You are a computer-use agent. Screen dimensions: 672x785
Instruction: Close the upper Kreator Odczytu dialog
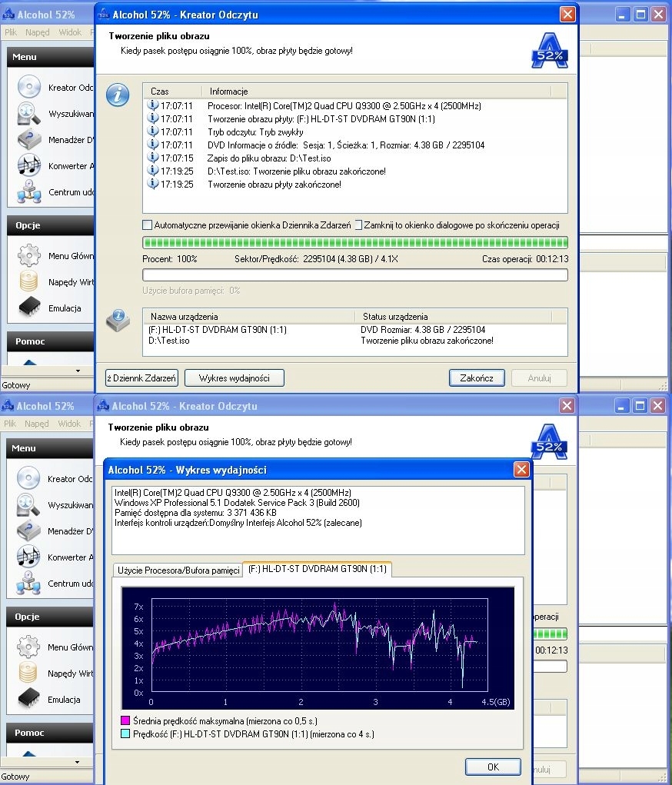[x=567, y=15]
